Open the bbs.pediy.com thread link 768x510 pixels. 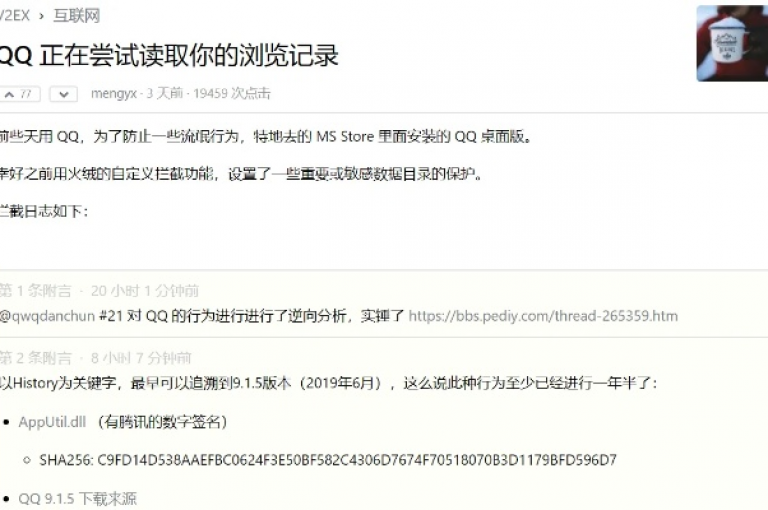click(543, 316)
